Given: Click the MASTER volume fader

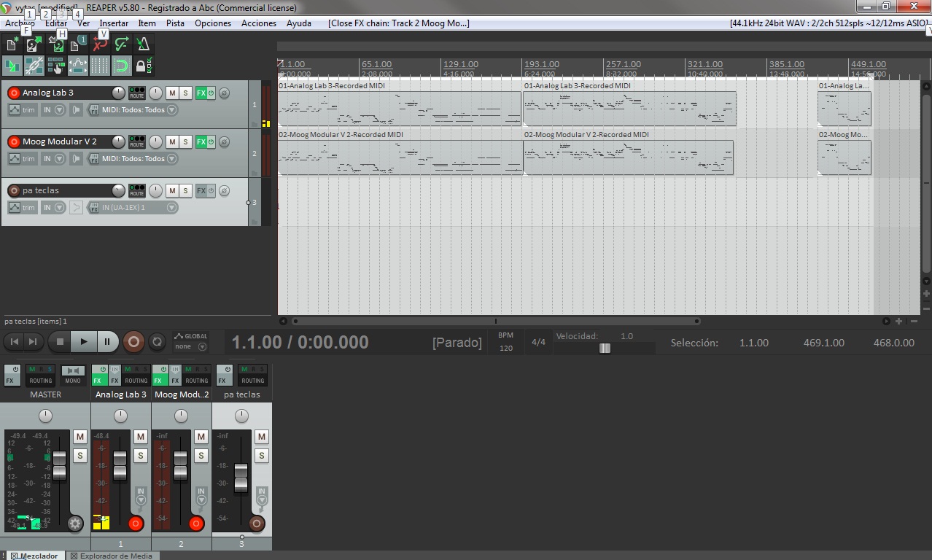Looking at the screenshot, I should (59, 466).
